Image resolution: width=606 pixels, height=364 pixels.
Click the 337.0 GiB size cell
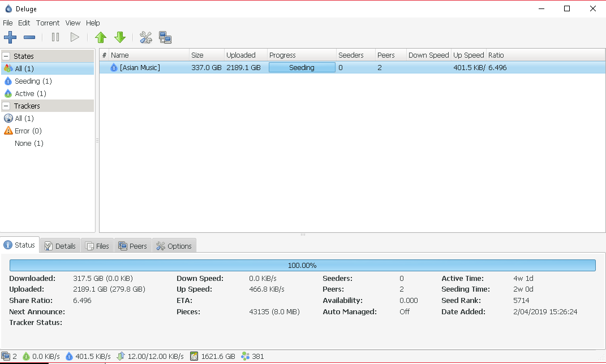(x=207, y=68)
